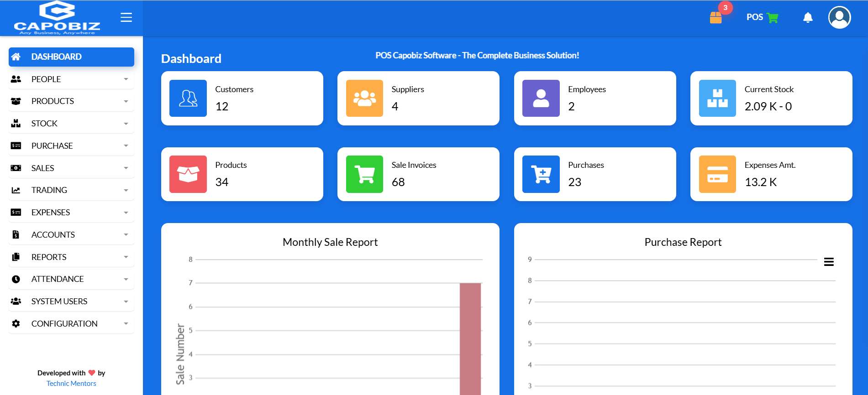This screenshot has width=868, height=395.
Task: Open the notifications bell
Action: pyautogui.click(x=808, y=17)
